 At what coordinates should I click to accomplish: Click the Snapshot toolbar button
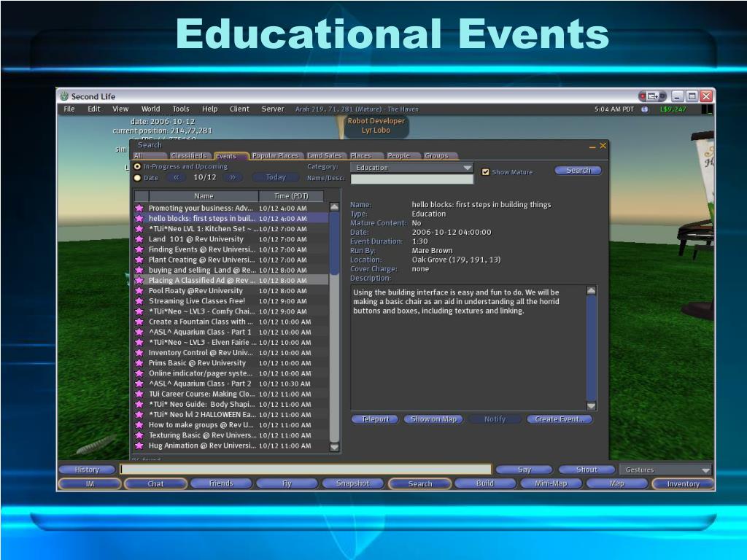pos(352,483)
